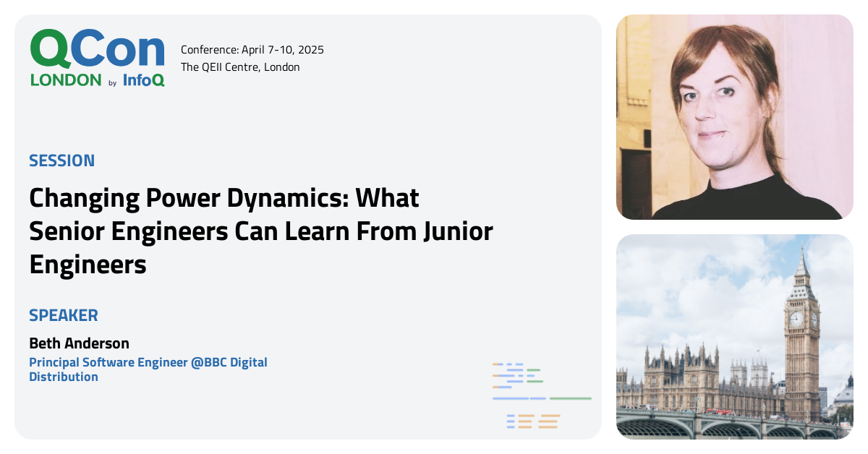The height and width of the screenshot is (454, 868).
Task: Click the SESSION label
Action: [x=61, y=160]
